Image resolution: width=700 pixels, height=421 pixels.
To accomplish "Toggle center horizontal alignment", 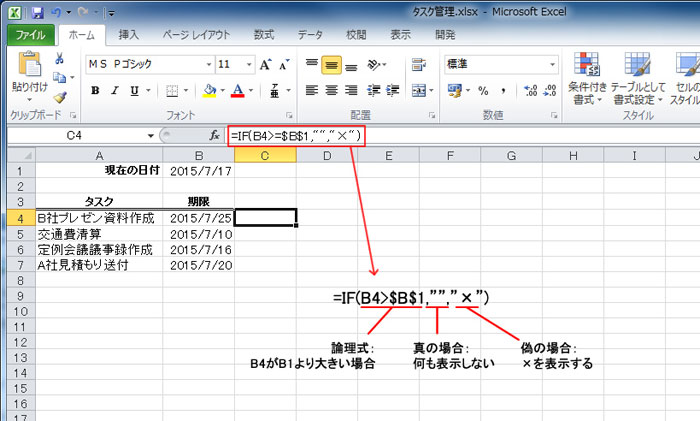I will point(333,90).
